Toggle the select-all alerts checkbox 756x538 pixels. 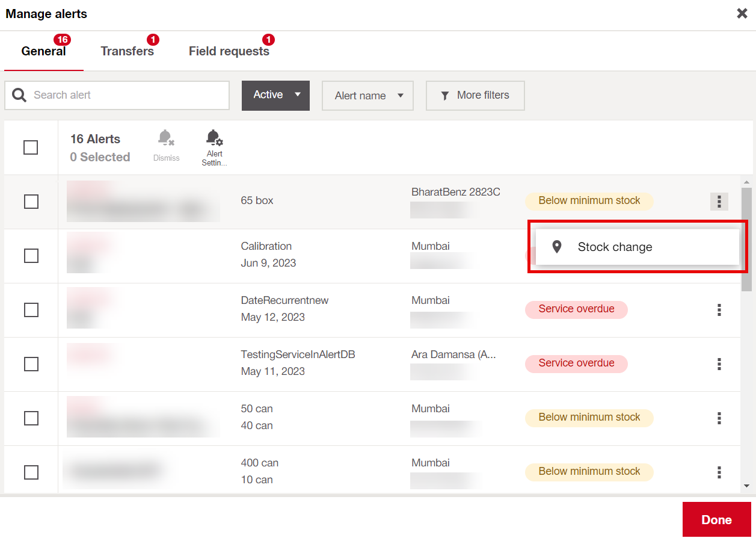(x=31, y=147)
